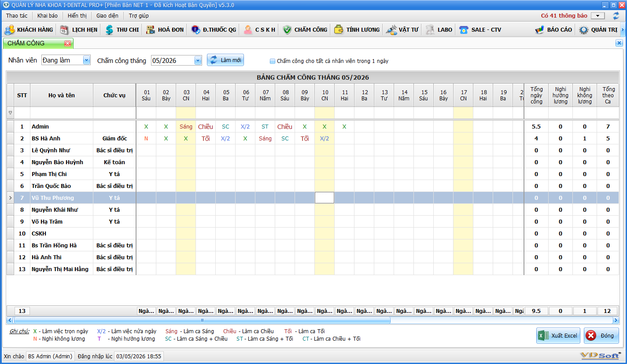Click BS Hà Anh's 'N' cell on day 01

click(x=146, y=139)
